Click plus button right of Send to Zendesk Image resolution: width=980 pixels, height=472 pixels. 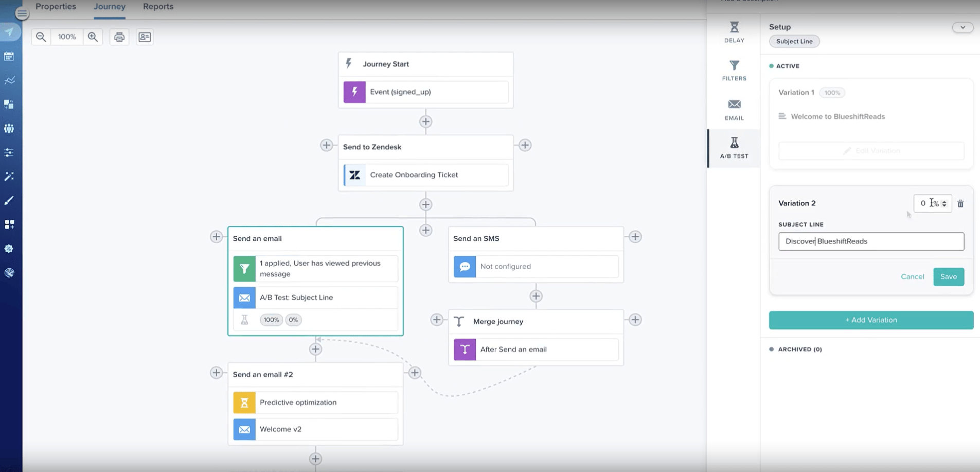tap(525, 145)
